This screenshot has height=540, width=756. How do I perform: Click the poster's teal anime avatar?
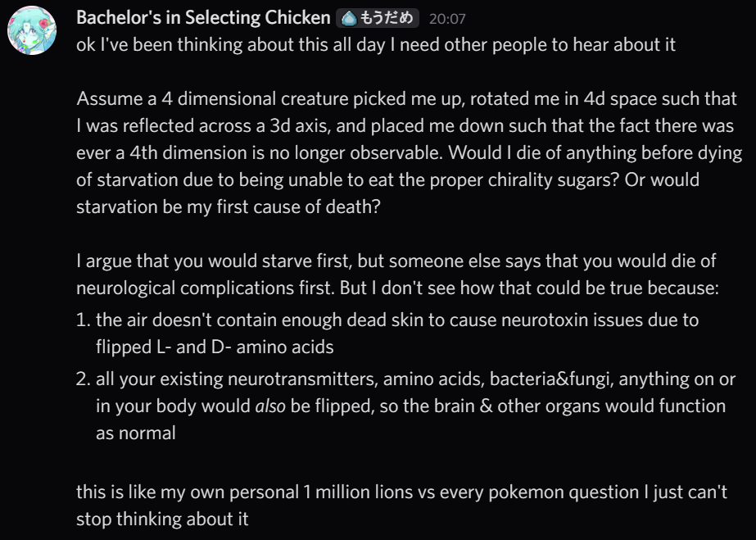(x=31, y=34)
